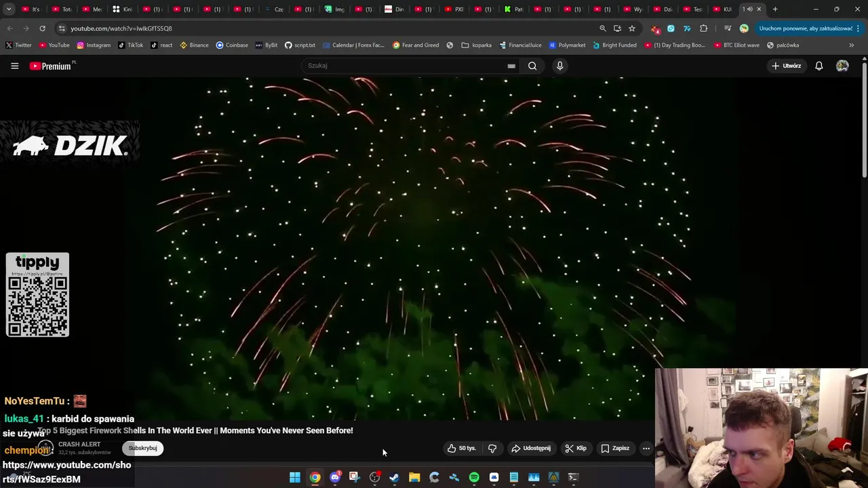Image resolution: width=868 pixels, height=488 pixels.
Task: Open Chrome profile avatar
Action: 744,28
